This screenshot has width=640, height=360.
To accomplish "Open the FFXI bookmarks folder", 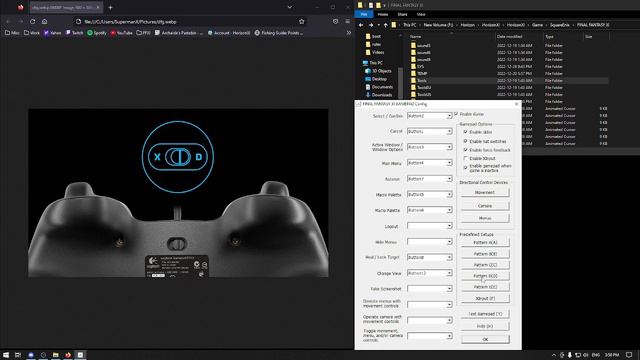I will pos(143,33).
